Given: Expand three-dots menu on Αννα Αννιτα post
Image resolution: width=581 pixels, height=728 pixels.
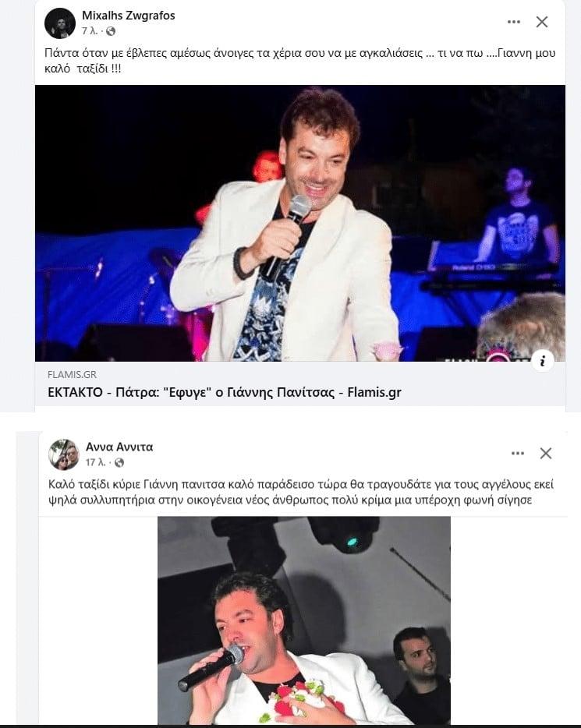Looking at the screenshot, I should (x=518, y=453).
